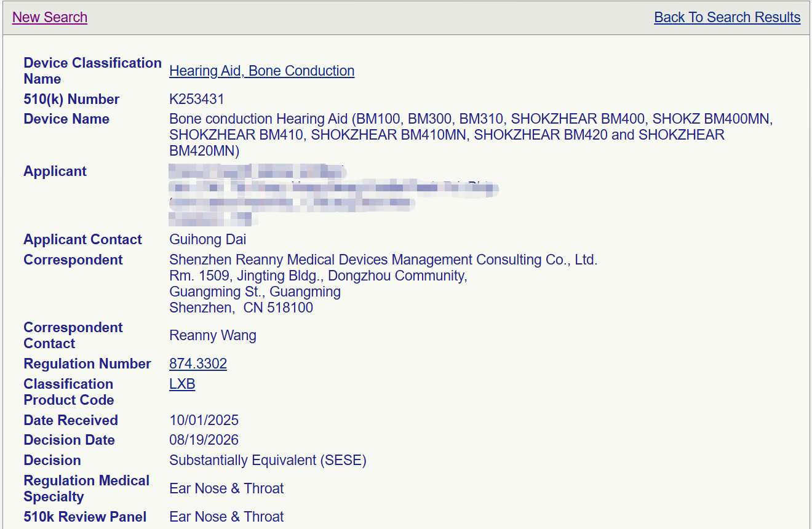Viewport: 812px width, 529px height.
Task: Click the Correspondent Contact label
Action: [x=73, y=335]
